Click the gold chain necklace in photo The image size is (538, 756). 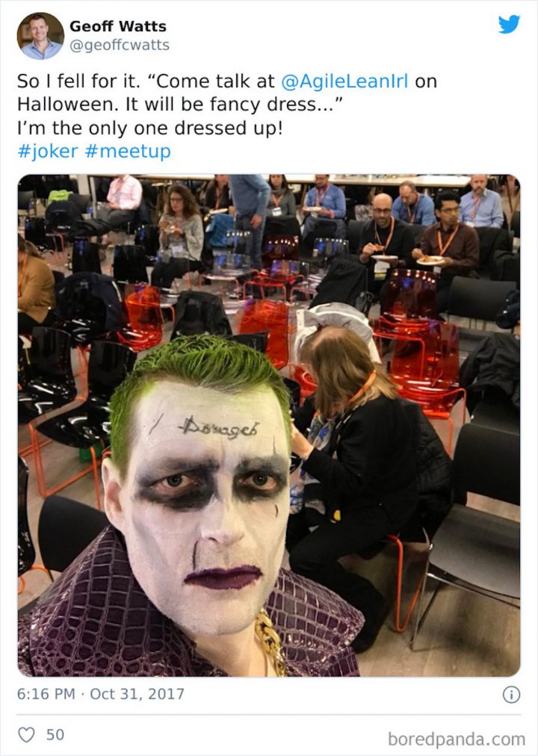point(270,642)
